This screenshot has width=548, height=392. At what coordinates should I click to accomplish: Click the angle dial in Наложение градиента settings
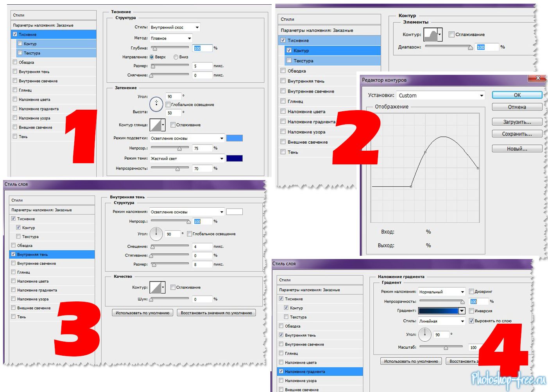pyautogui.click(x=424, y=335)
